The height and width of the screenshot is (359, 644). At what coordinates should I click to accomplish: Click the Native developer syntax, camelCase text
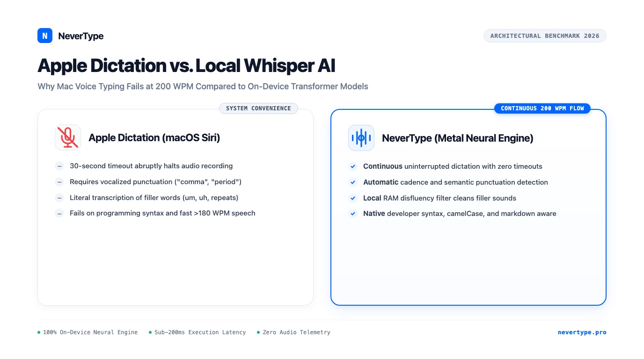pos(460,214)
